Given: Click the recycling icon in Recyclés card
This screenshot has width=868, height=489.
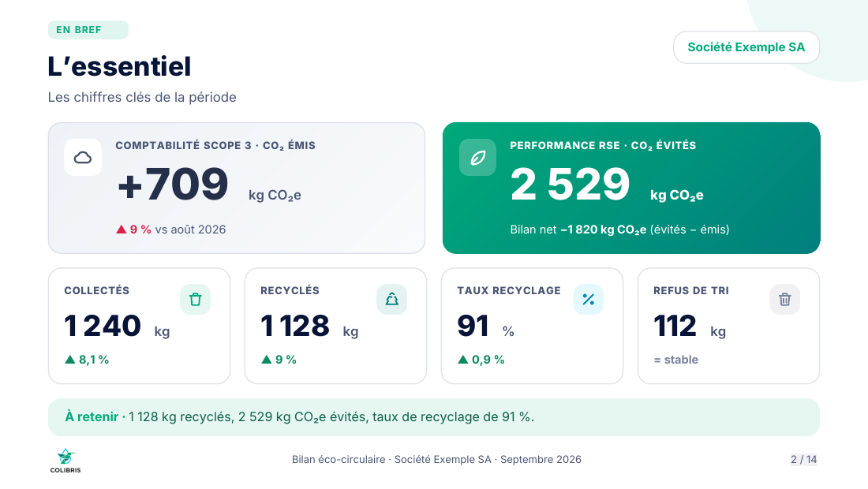Looking at the screenshot, I should [392, 299].
